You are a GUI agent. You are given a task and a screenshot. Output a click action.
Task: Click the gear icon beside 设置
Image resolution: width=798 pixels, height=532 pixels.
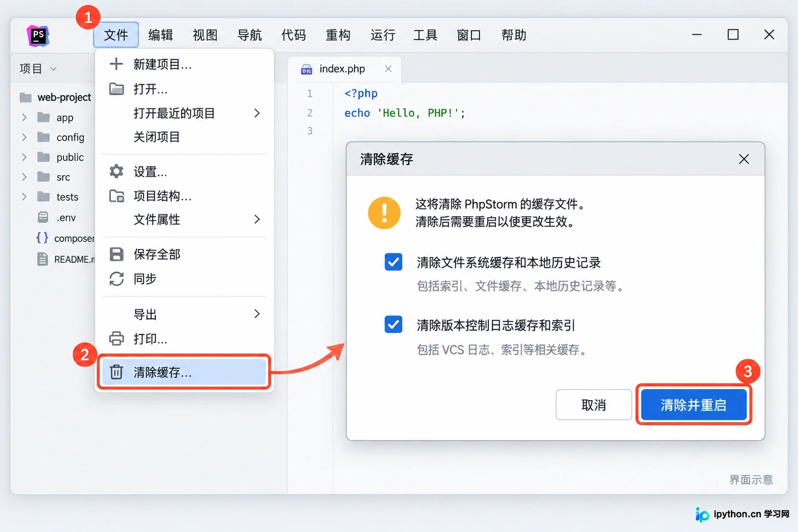(x=116, y=171)
